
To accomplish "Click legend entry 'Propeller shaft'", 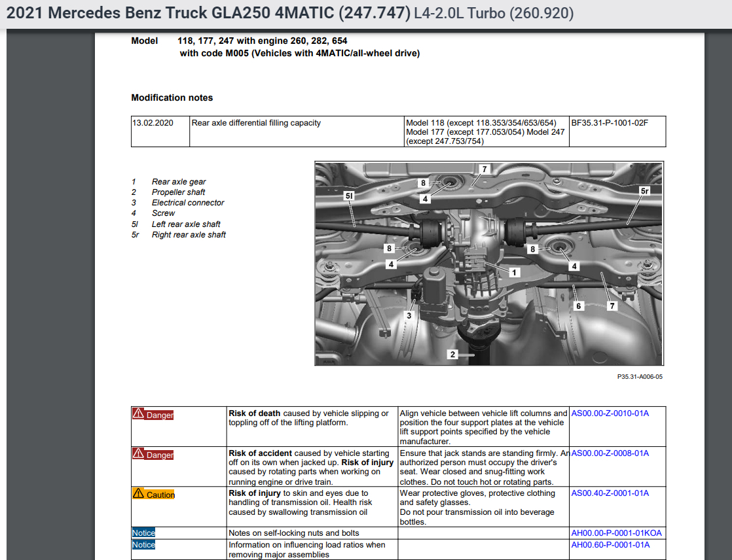I will tap(178, 192).
